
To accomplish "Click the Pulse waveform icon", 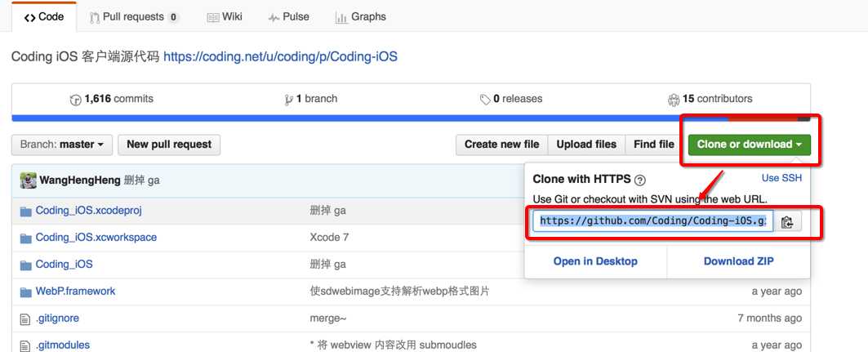I will point(274,18).
